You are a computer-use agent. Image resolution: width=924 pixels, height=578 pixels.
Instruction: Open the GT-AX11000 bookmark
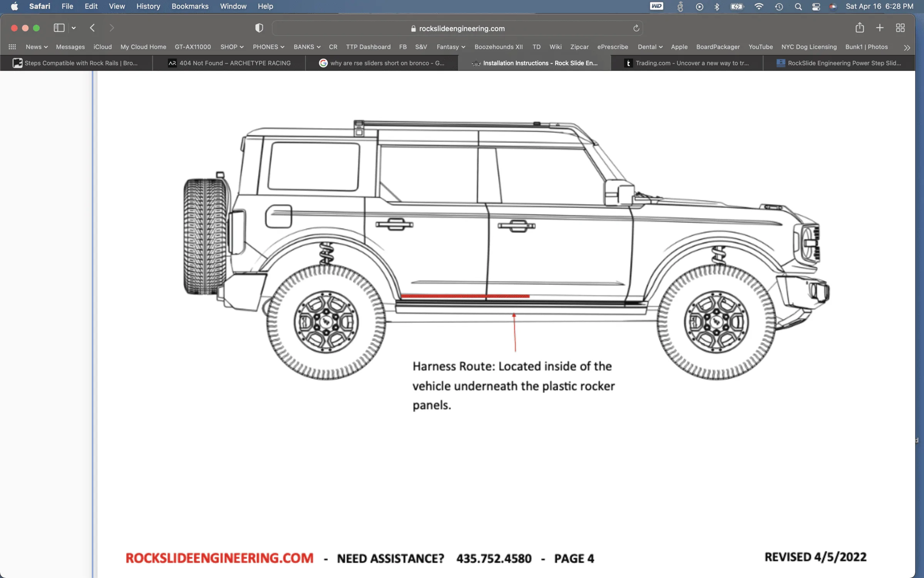point(193,47)
